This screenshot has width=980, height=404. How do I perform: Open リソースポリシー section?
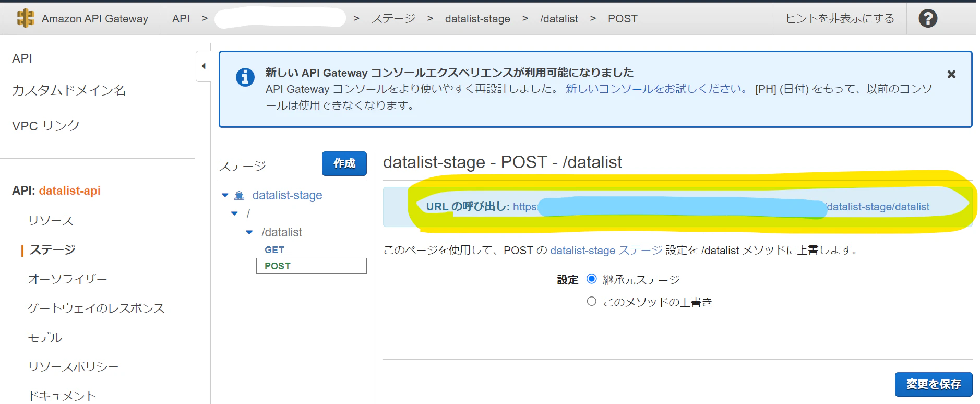point(73,366)
